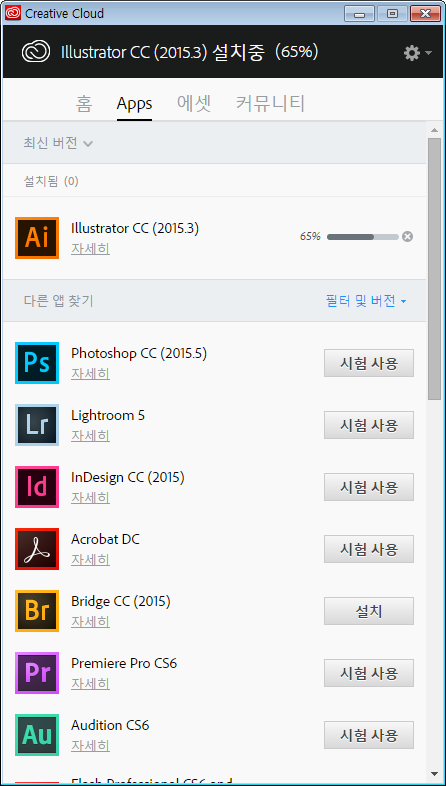Image resolution: width=446 pixels, height=786 pixels.
Task: Click the Acrobat DC app icon
Action: [x=37, y=549]
